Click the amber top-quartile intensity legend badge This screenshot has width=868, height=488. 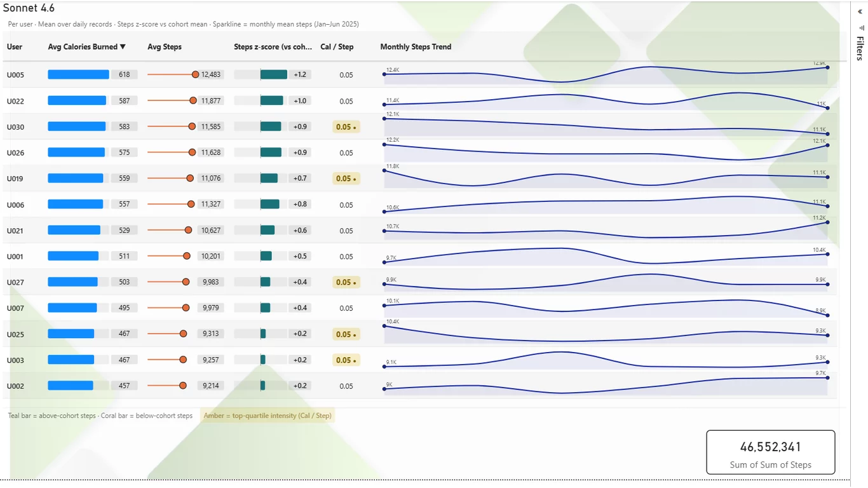(x=268, y=416)
